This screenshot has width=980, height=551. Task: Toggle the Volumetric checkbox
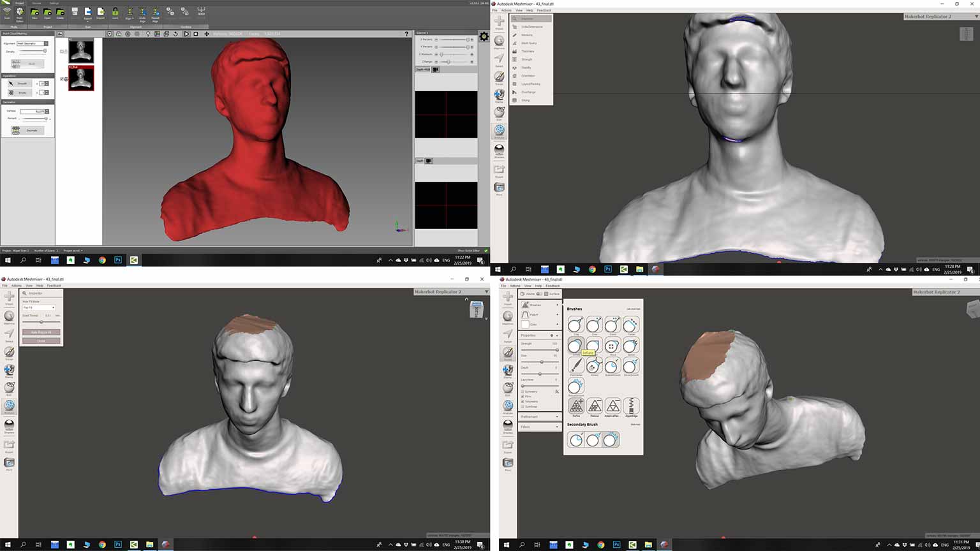523,402
